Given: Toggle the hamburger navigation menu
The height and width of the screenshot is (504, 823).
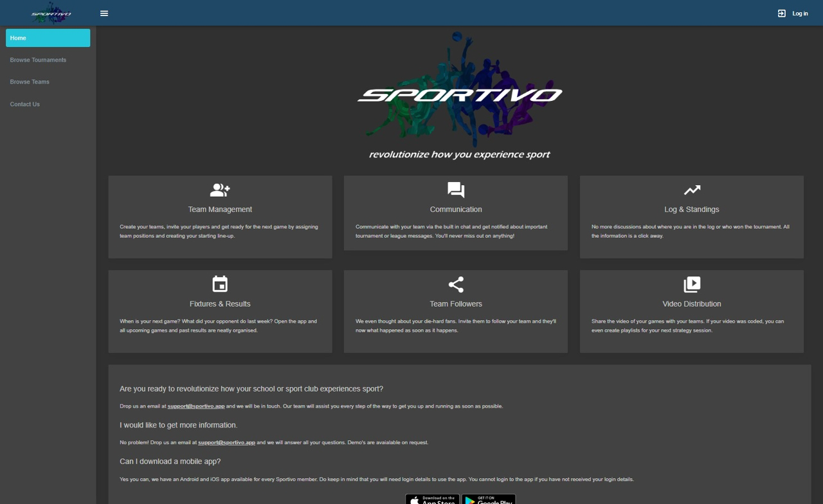Looking at the screenshot, I should [x=104, y=14].
